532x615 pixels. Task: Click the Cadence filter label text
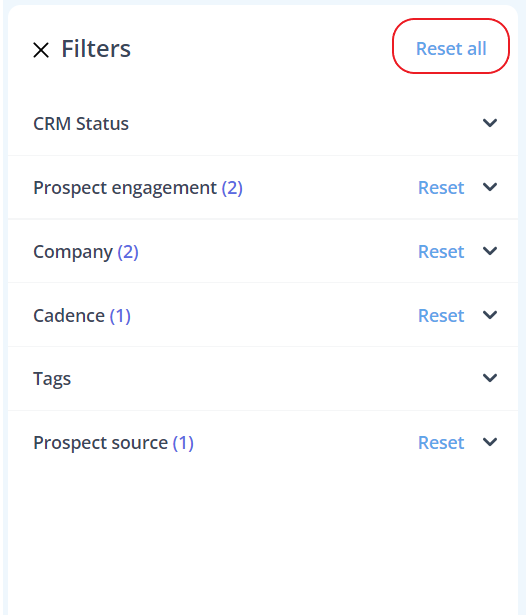[x=69, y=315]
